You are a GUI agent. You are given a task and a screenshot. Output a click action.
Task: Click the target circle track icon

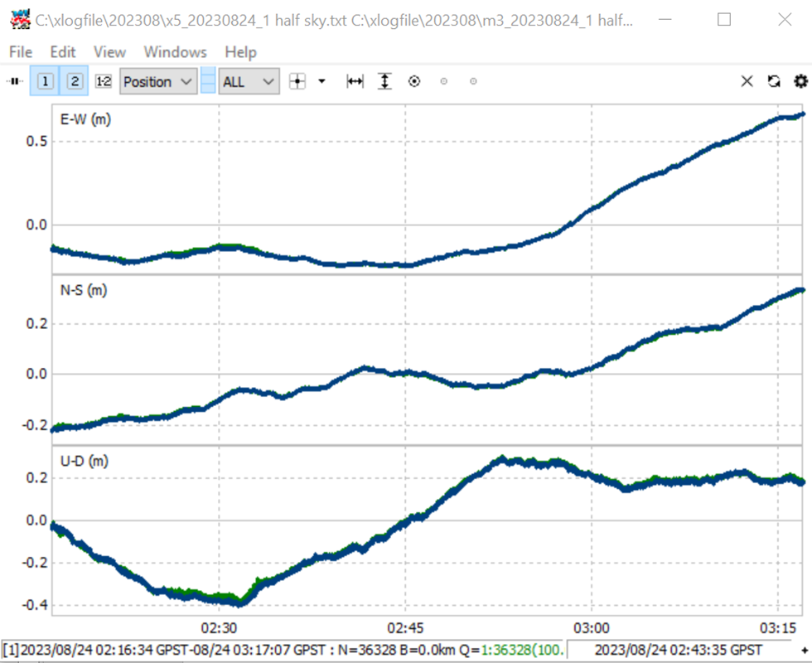(414, 81)
